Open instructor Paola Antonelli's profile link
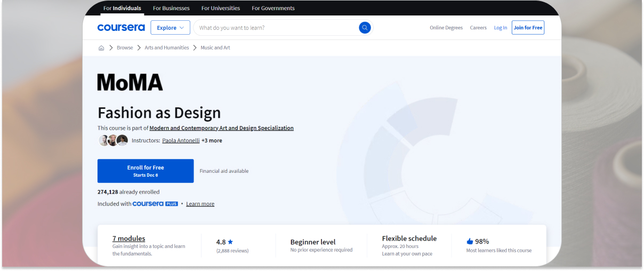644x271 pixels. (181, 141)
